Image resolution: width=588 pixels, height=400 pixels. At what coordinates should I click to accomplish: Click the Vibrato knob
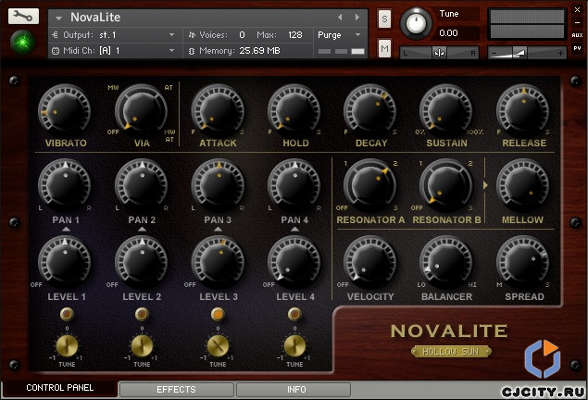[x=64, y=110]
